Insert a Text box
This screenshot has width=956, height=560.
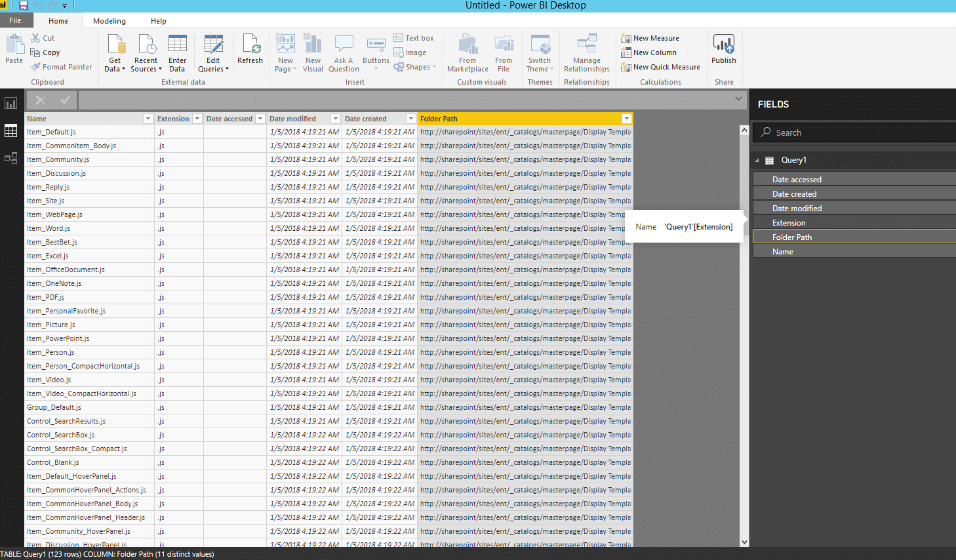[x=414, y=38]
